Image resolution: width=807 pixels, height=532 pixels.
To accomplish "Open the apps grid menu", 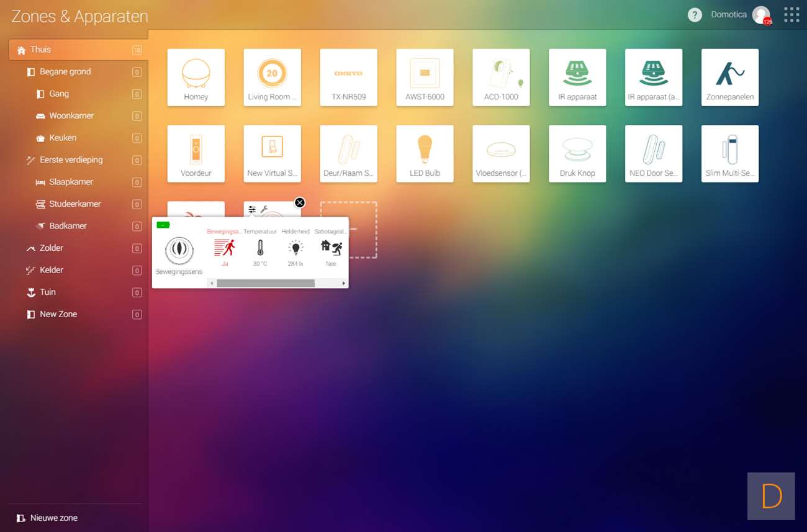I will tap(791, 15).
